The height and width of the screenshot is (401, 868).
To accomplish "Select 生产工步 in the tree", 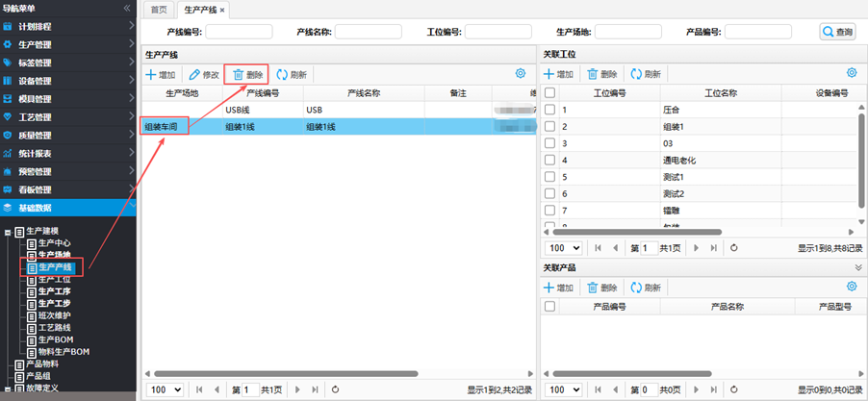I will click(54, 303).
